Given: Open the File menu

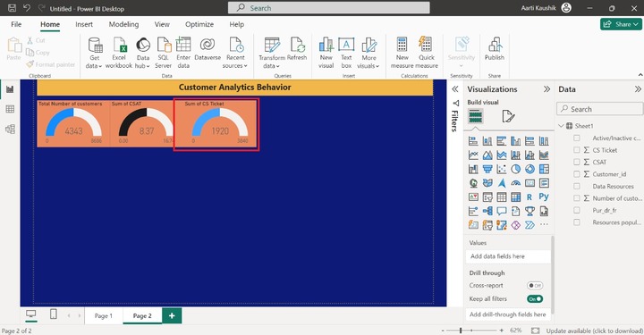Looking at the screenshot, I should [x=16, y=24].
